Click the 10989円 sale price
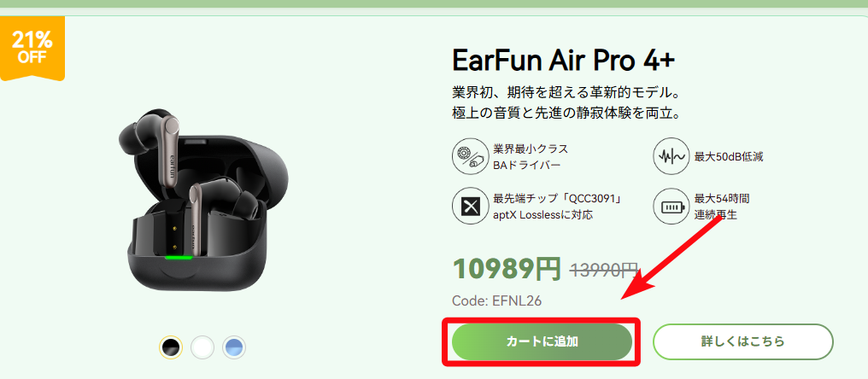 507,269
